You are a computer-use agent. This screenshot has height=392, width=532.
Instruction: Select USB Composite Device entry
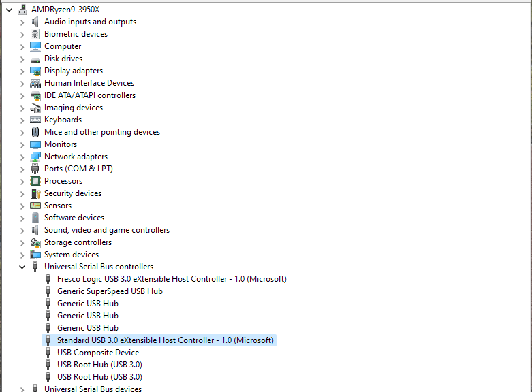click(98, 353)
